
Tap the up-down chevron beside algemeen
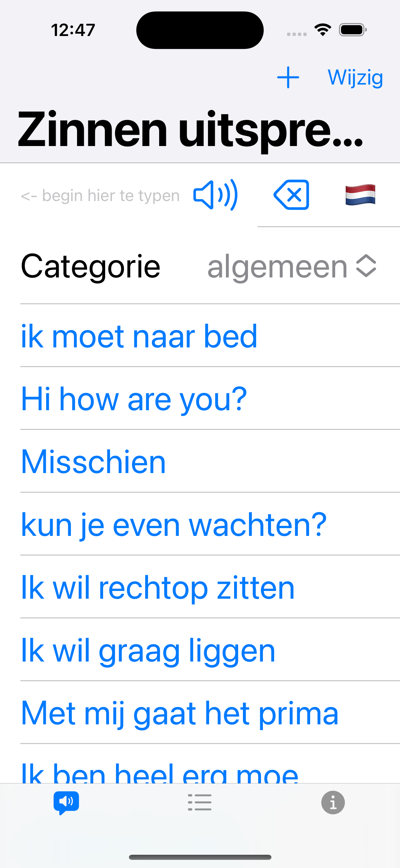point(366,266)
